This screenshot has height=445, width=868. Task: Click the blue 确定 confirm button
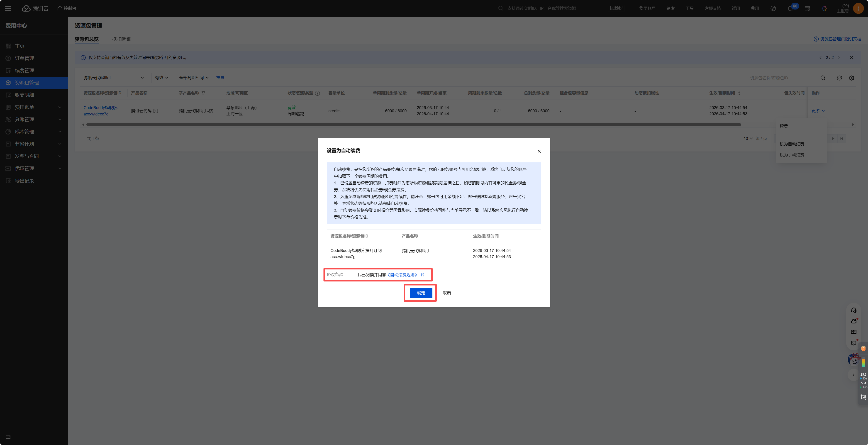point(421,293)
